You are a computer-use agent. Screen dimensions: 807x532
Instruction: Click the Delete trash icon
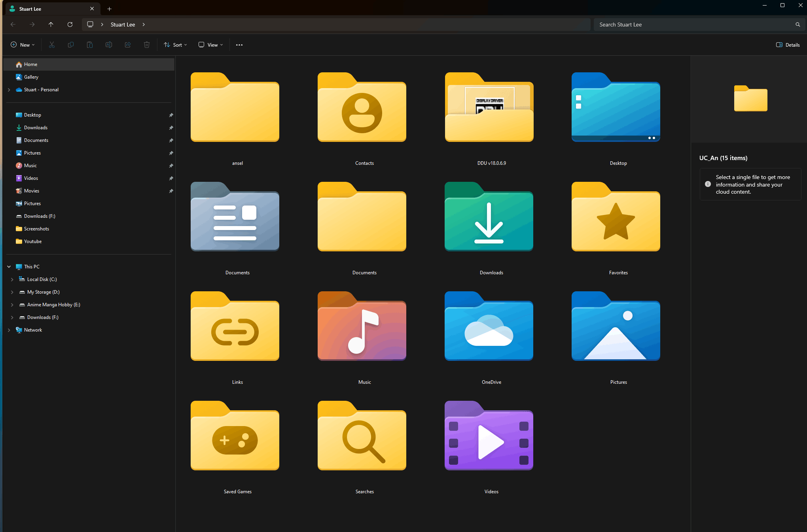click(147, 45)
